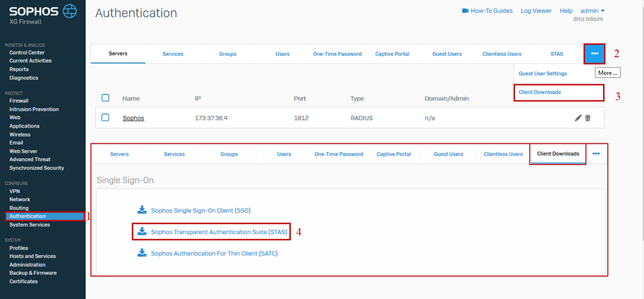Image resolution: width=644 pixels, height=299 pixels.
Task: Open Reports in sidebar
Action: (x=19, y=69)
